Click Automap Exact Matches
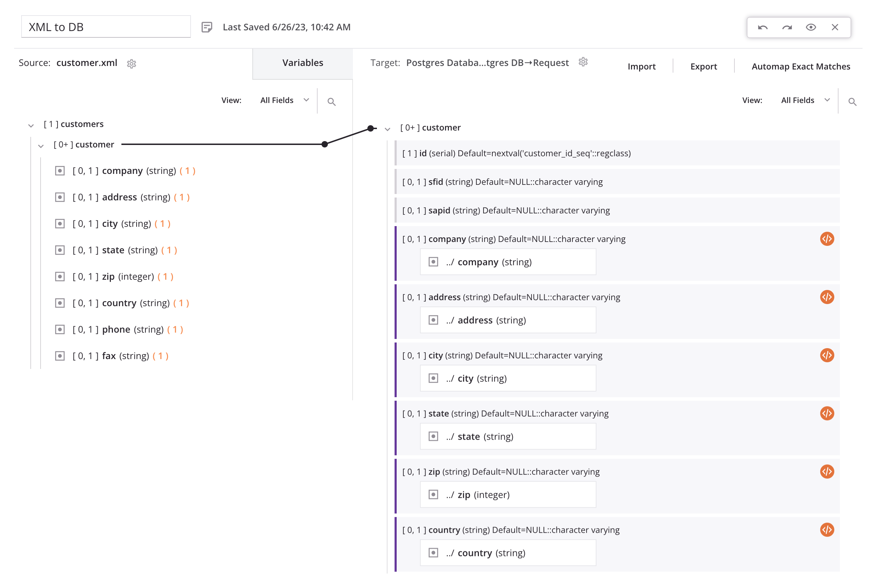 [800, 66]
